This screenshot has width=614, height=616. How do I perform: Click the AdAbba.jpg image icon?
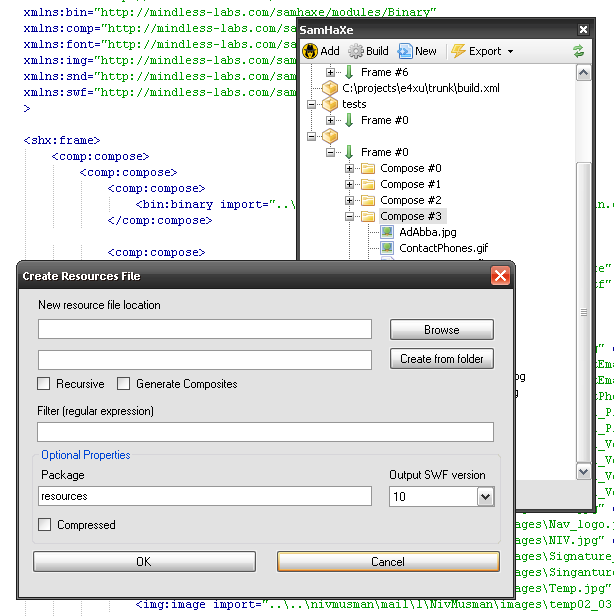[387, 232]
